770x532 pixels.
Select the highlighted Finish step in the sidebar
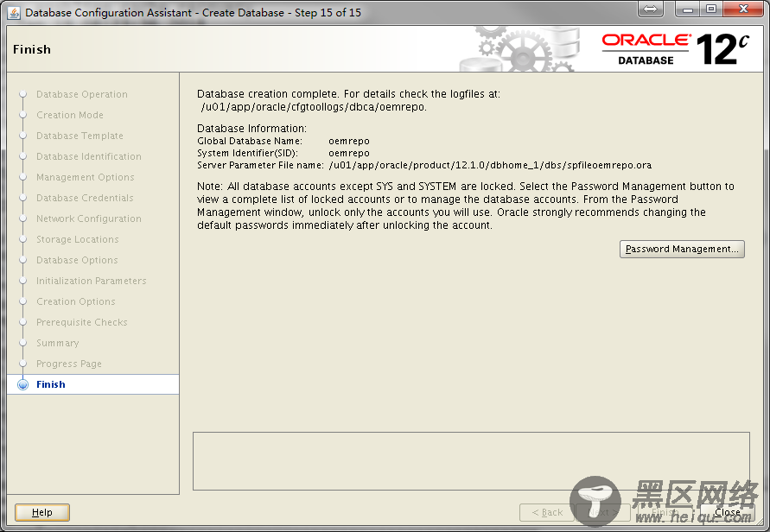tap(92, 384)
